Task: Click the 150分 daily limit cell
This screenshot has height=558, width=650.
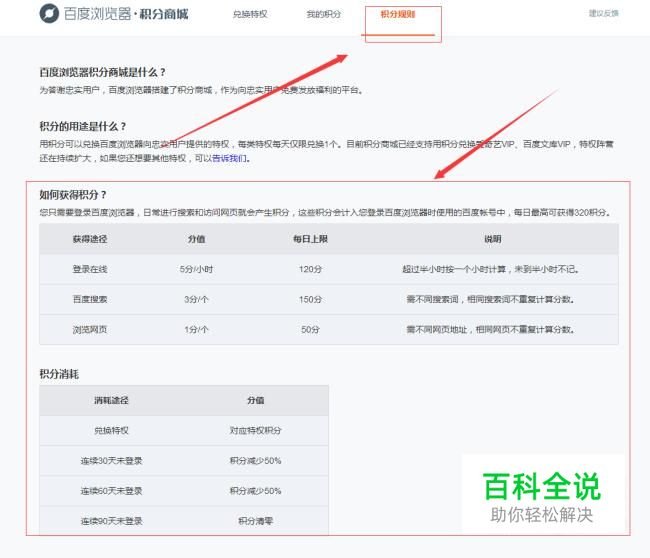Action: click(x=310, y=299)
